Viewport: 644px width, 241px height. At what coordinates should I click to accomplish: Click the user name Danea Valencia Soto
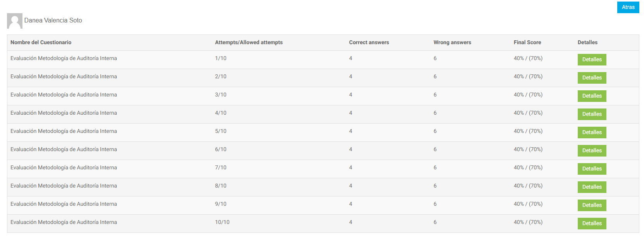[x=53, y=21]
